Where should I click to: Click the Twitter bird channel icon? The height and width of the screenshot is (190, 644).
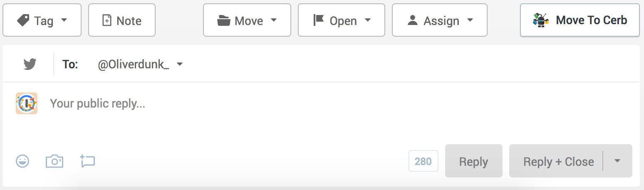tap(30, 64)
